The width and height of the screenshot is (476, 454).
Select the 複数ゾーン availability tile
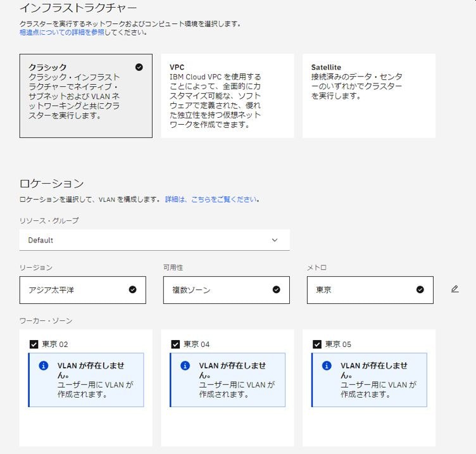coord(227,290)
